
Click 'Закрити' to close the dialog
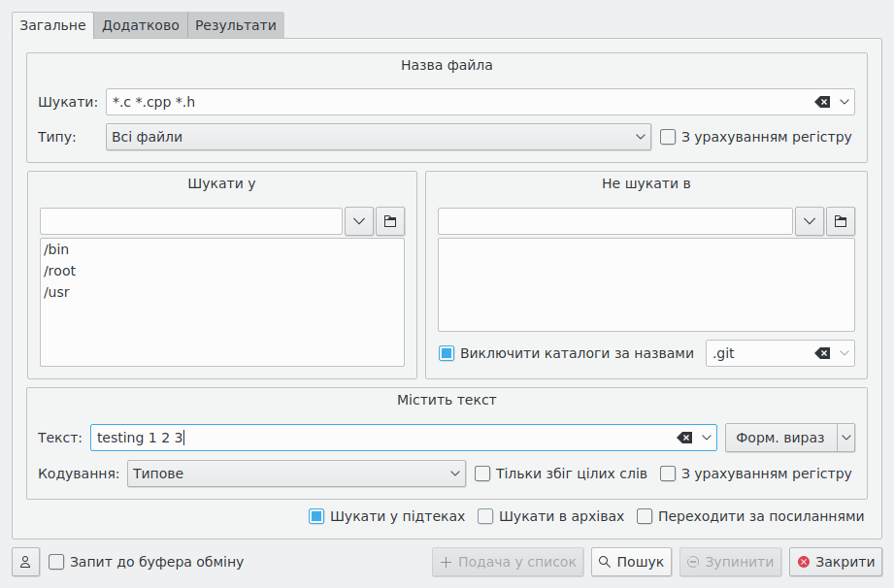click(836, 562)
